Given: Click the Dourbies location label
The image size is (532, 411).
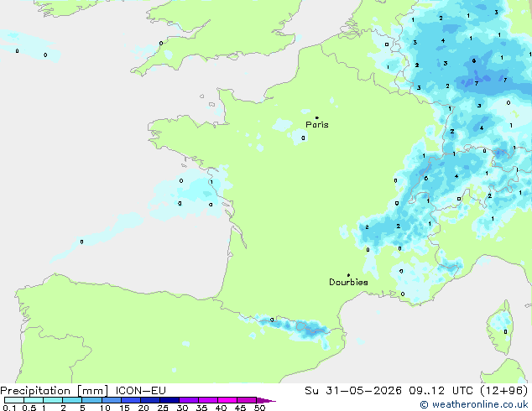Looking at the screenshot, I should pyautogui.click(x=348, y=282).
